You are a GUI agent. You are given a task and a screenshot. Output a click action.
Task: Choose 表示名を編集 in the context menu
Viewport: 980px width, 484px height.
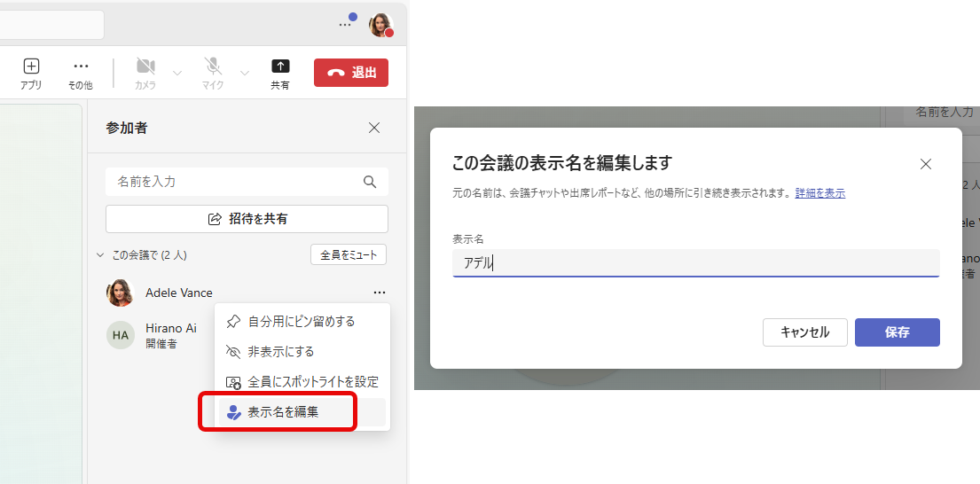pos(283,412)
